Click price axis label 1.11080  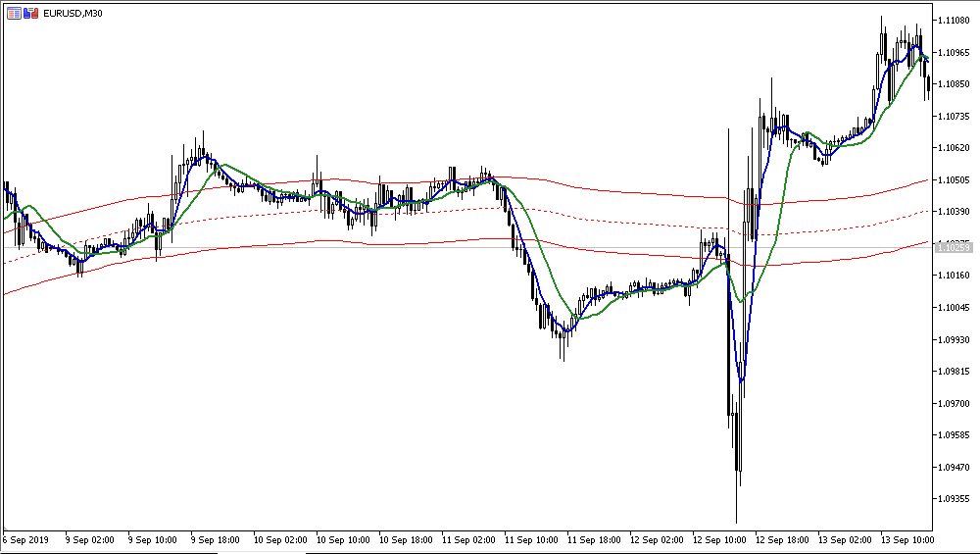[x=954, y=21]
